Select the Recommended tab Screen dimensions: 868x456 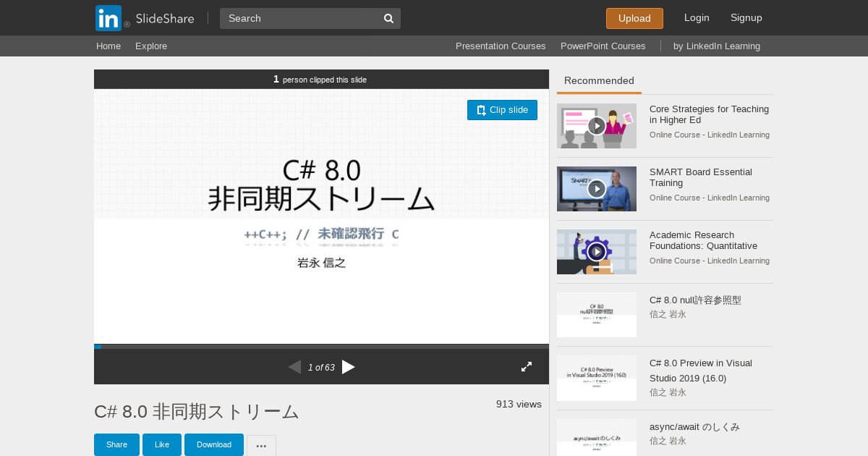click(599, 80)
